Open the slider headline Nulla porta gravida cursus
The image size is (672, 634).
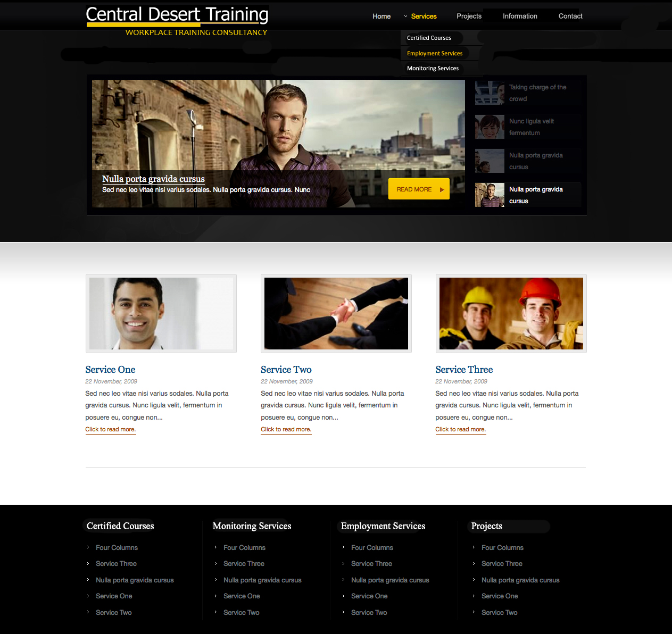coord(153,179)
